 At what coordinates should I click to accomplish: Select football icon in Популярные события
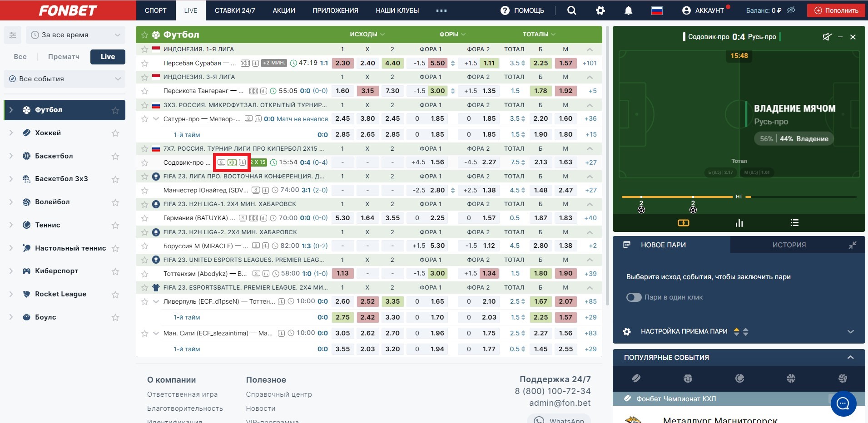pyautogui.click(x=688, y=378)
